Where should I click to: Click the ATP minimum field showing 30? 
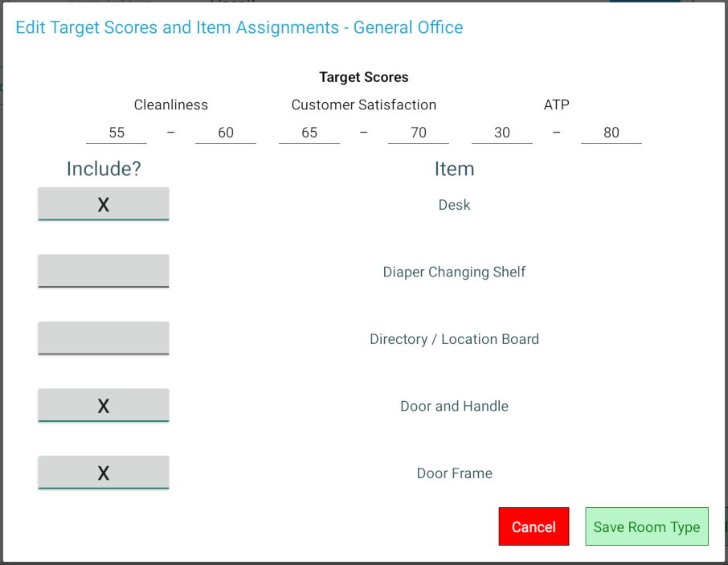[x=502, y=133]
